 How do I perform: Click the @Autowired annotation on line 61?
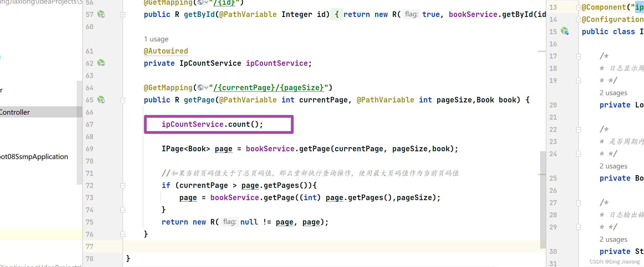166,51
